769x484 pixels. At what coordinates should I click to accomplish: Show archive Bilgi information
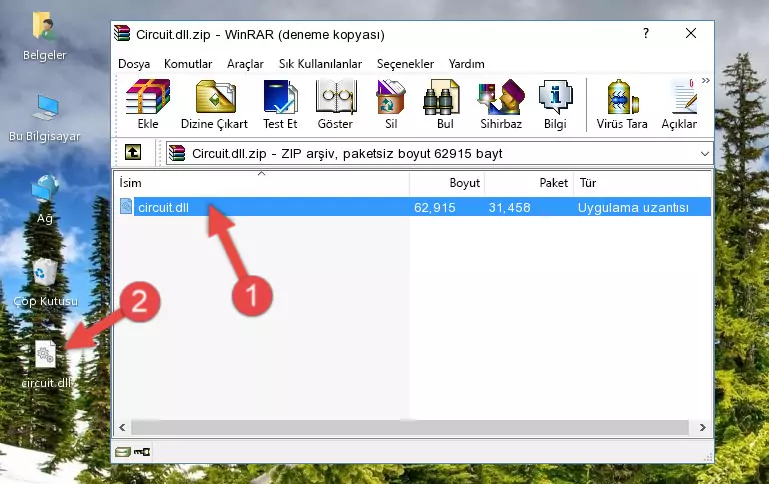tap(555, 104)
